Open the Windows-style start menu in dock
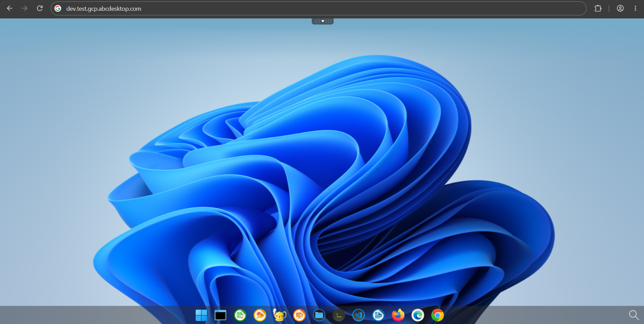Image resolution: width=644 pixels, height=324 pixels. click(201, 315)
